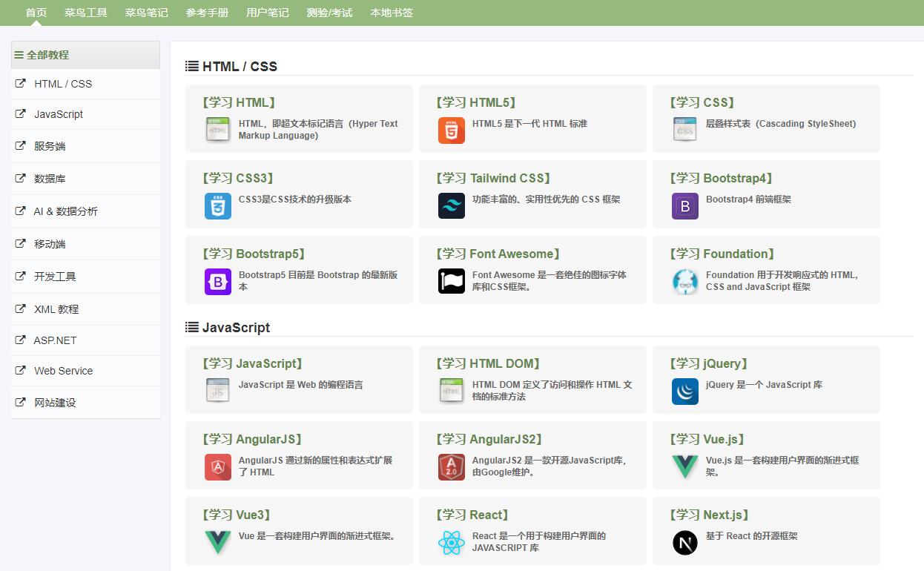Viewport: 924px width, 571px height.
Task: Open the 【学习 HTML】 tutorial title
Action: click(x=239, y=102)
